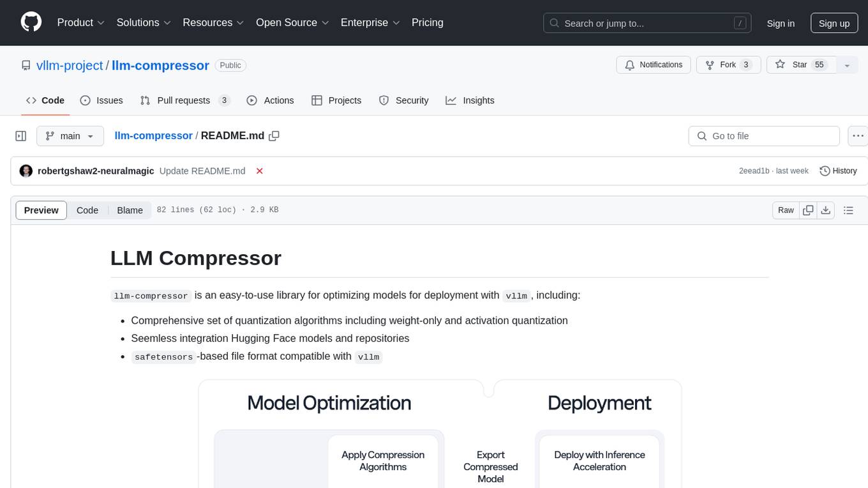Open robertgshaw2-neuralmagic author link
This screenshot has width=868, height=488.
(x=96, y=171)
